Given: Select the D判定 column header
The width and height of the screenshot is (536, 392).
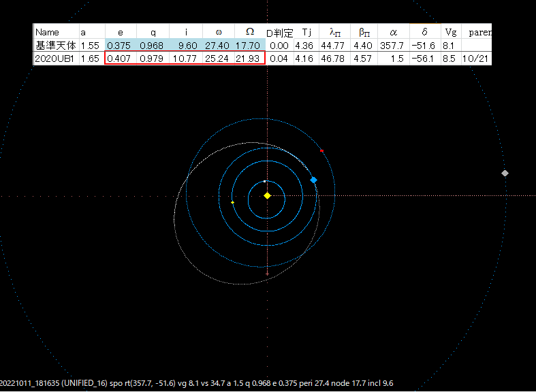Looking at the screenshot, I should coord(280,33).
